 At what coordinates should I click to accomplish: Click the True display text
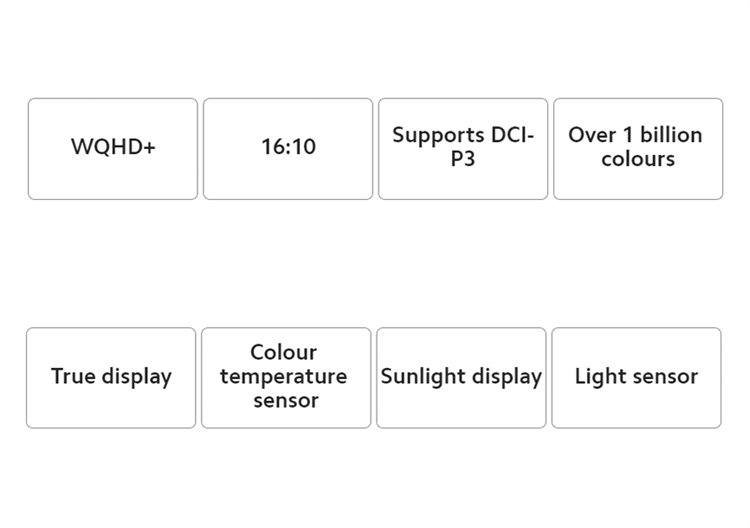click(111, 377)
